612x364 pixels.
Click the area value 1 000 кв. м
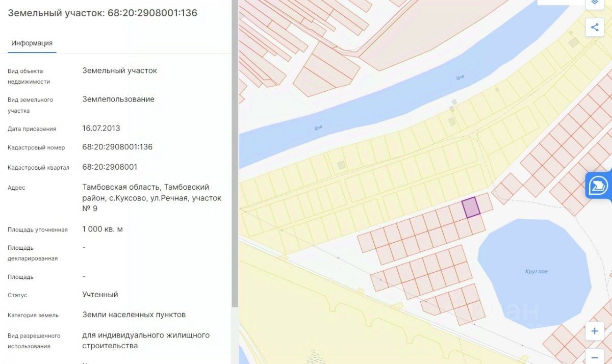point(103,229)
